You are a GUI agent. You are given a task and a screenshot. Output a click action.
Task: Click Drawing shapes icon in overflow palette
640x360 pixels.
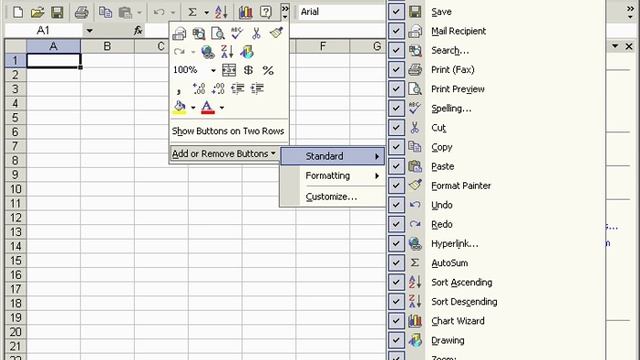click(x=247, y=52)
